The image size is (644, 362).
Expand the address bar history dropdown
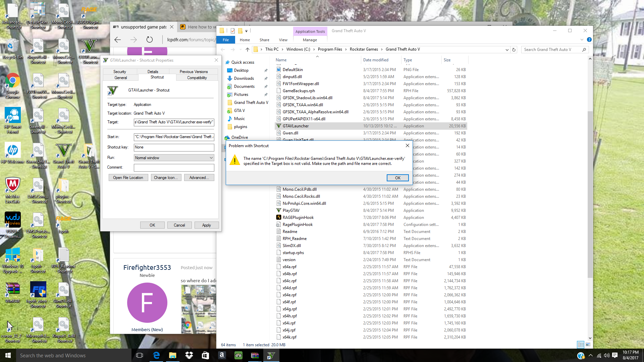coord(507,50)
